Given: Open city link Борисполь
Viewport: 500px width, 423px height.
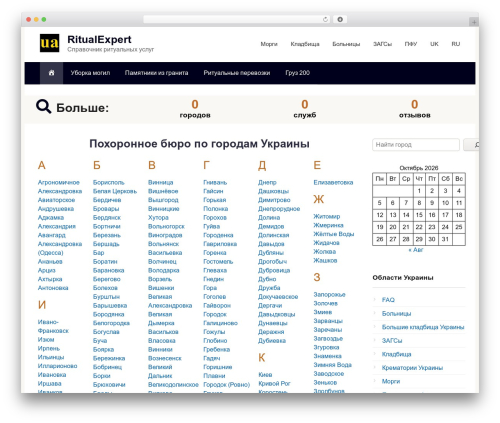Looking at the screenshot, I should 108,182.
